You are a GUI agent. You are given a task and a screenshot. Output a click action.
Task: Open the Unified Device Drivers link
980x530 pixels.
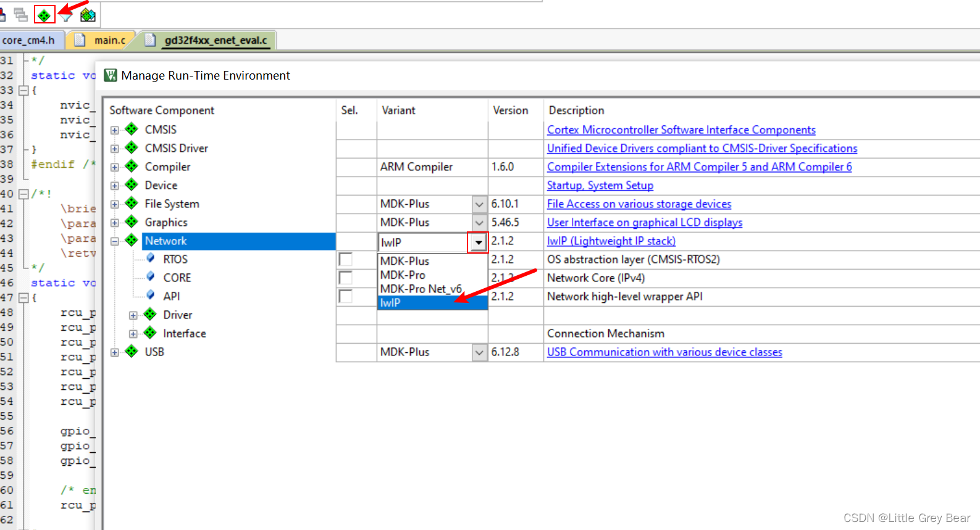pos(702,148)
